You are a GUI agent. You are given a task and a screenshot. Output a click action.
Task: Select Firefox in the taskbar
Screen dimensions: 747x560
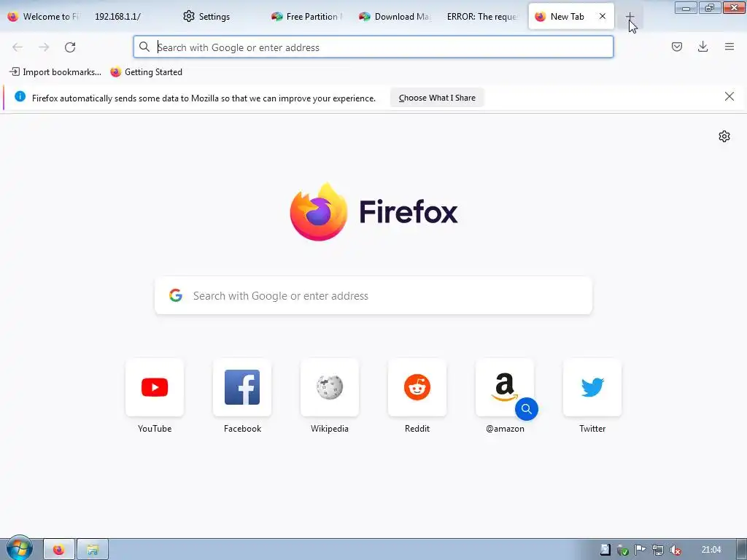[x=58, y=550]
